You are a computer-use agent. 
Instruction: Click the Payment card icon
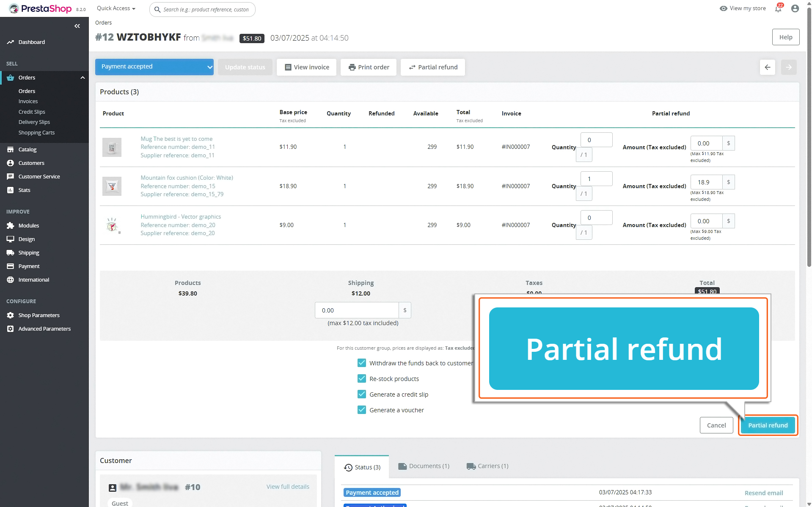tap(11, 266)
